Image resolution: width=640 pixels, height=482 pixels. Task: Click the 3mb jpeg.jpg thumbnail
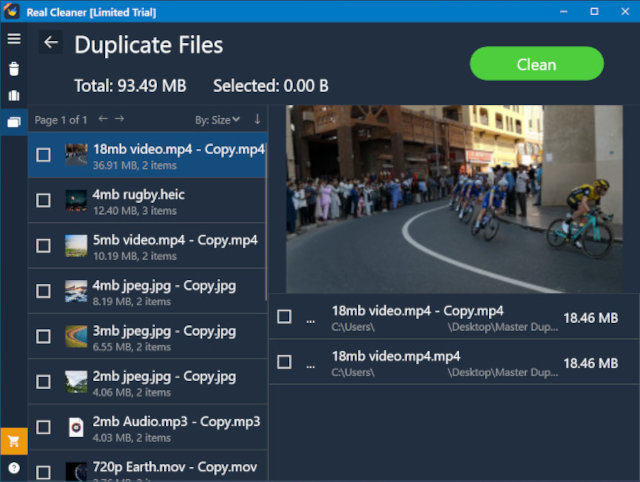coord(76,336)
